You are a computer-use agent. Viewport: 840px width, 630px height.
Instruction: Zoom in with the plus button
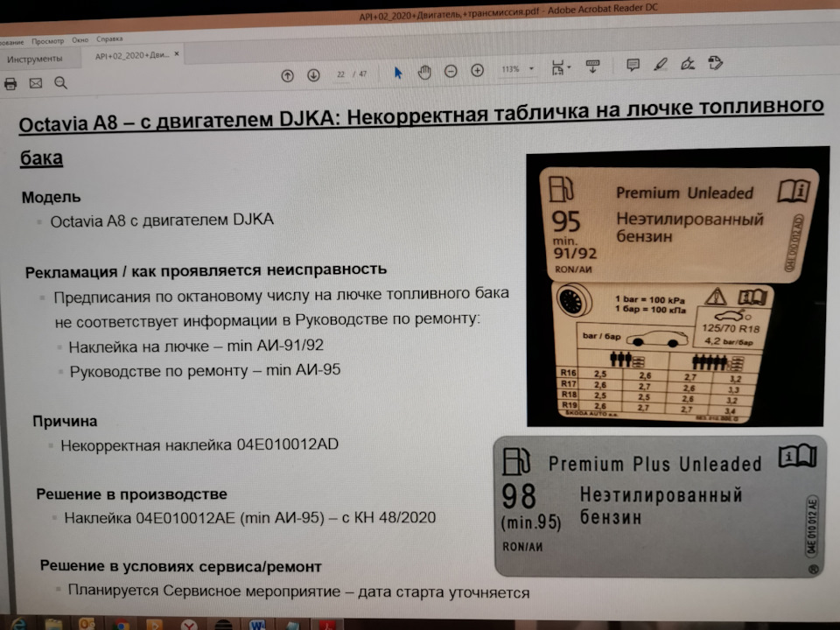click(x=478, y=70)
